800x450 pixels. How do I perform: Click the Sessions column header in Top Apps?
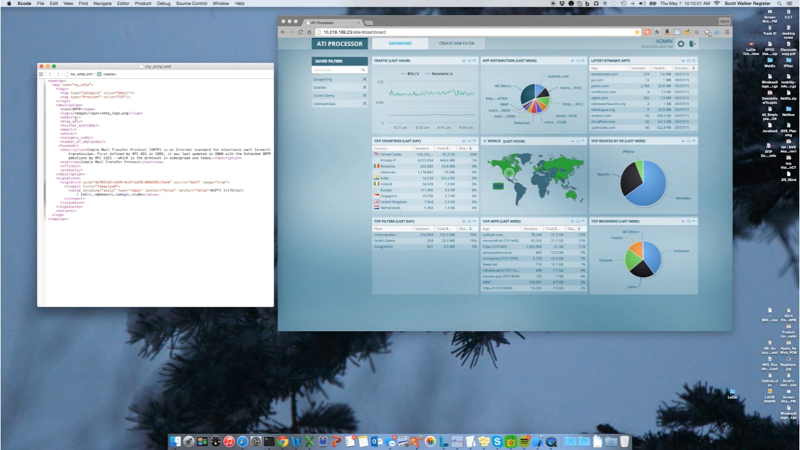pyautogui.click(x=531, y=229)
